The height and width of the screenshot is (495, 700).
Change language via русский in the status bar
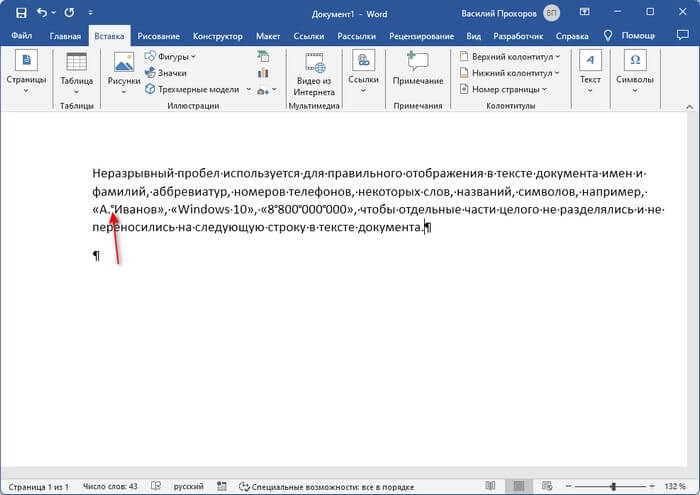point(188,487)
